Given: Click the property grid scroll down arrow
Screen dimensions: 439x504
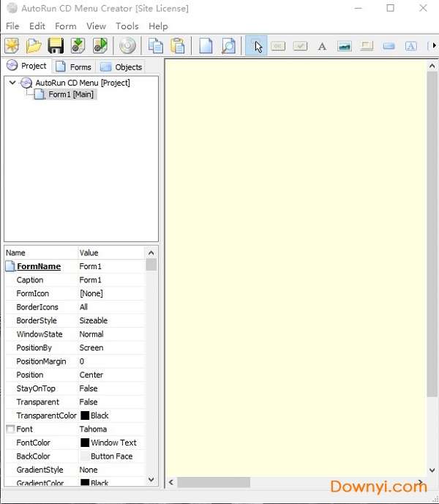Looking at the screenshot, I should (151, 480).
